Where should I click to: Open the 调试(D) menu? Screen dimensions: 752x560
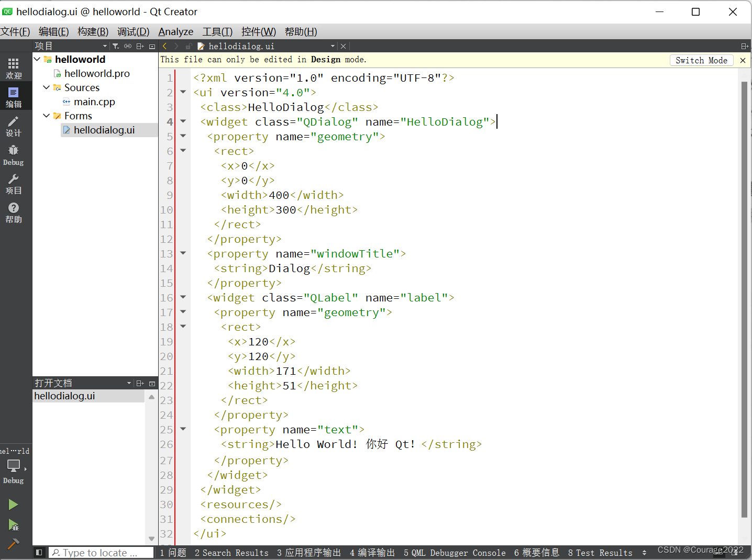pyautogui.click(x=133, y=32)
